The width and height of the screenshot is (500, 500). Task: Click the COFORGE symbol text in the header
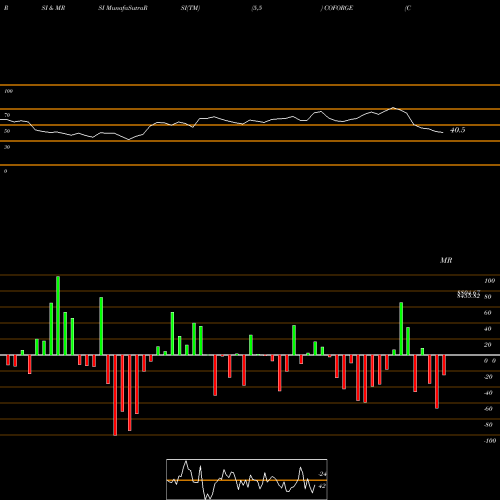click(x=338, y=8)
